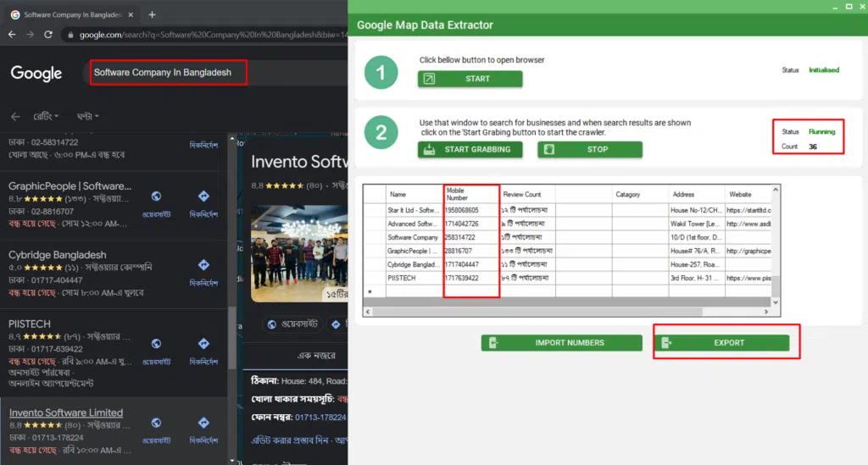The height and width of the screenshot is (465, 868).
Task: Minimize the Google Map Data Extractor window
Action: pos(835,7)
